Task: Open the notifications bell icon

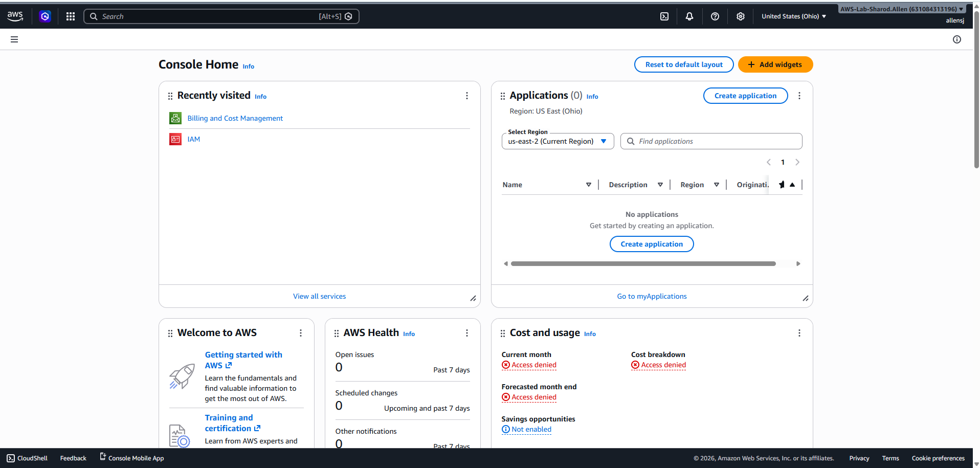Action: pos(689,16)
